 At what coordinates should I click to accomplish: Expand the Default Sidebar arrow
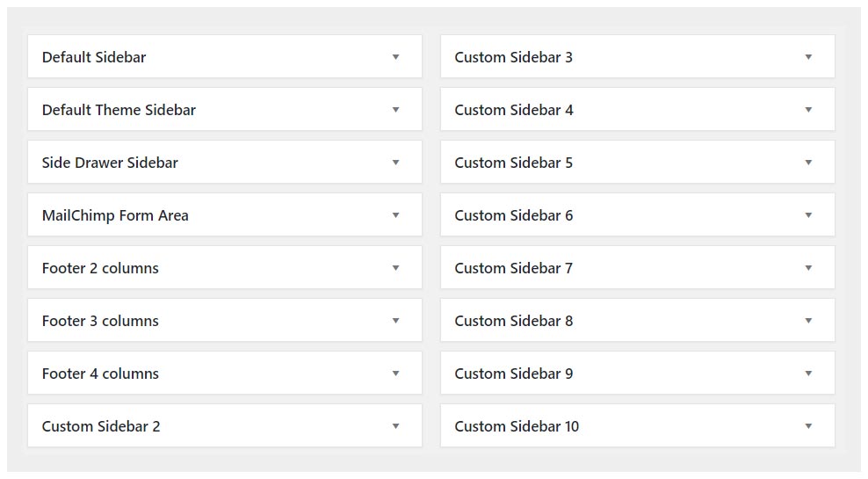[395, 57]
